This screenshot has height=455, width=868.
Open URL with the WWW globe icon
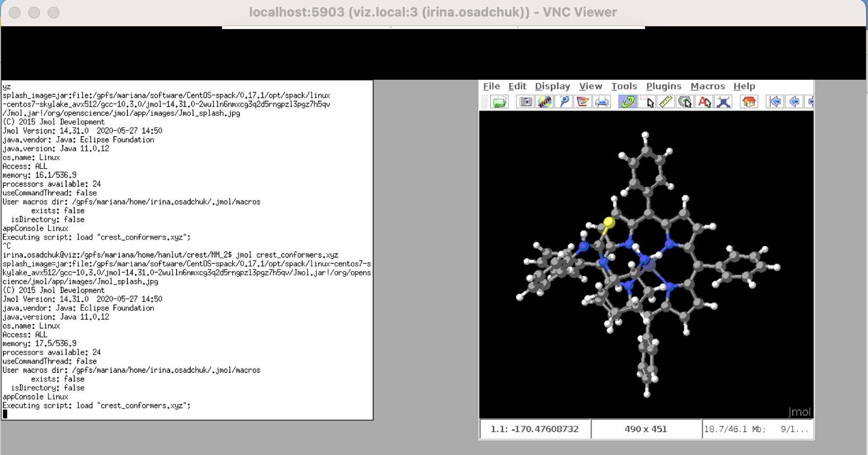(x=544, y=102)
